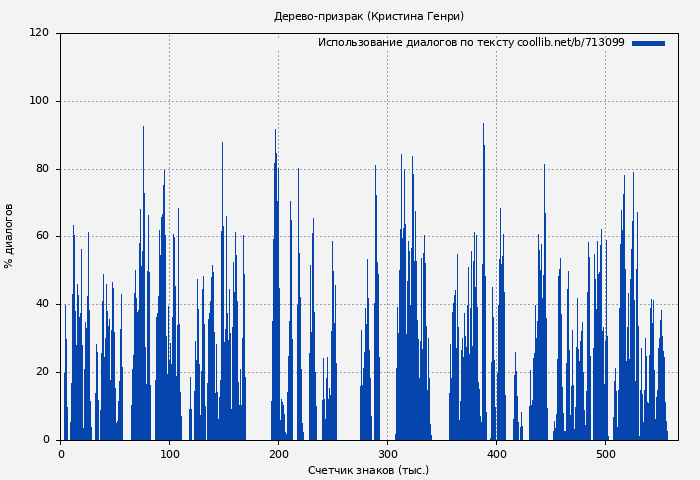Click the y-axis tick label 40
Screen dimensions: 700x480
click(x=42, y=304)
